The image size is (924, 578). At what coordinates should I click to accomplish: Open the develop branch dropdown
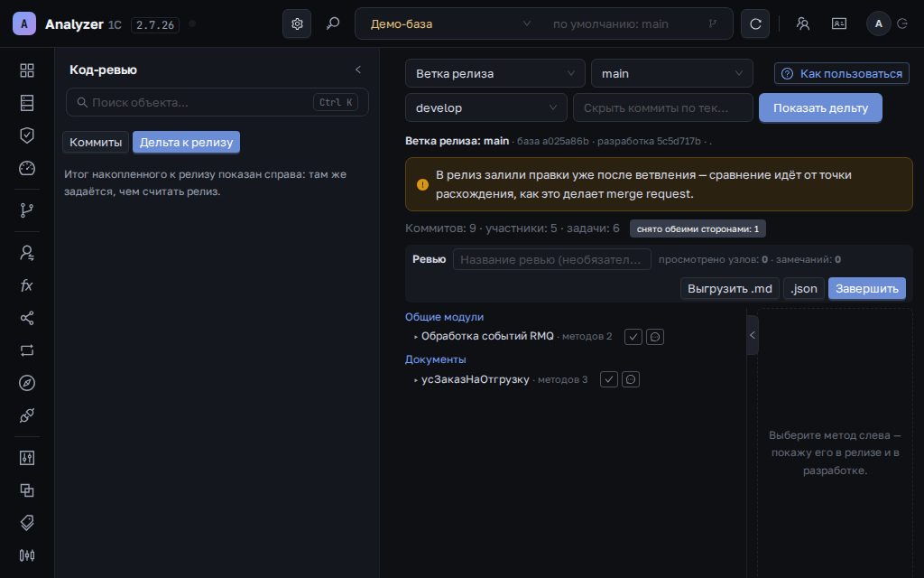[486, 108]
